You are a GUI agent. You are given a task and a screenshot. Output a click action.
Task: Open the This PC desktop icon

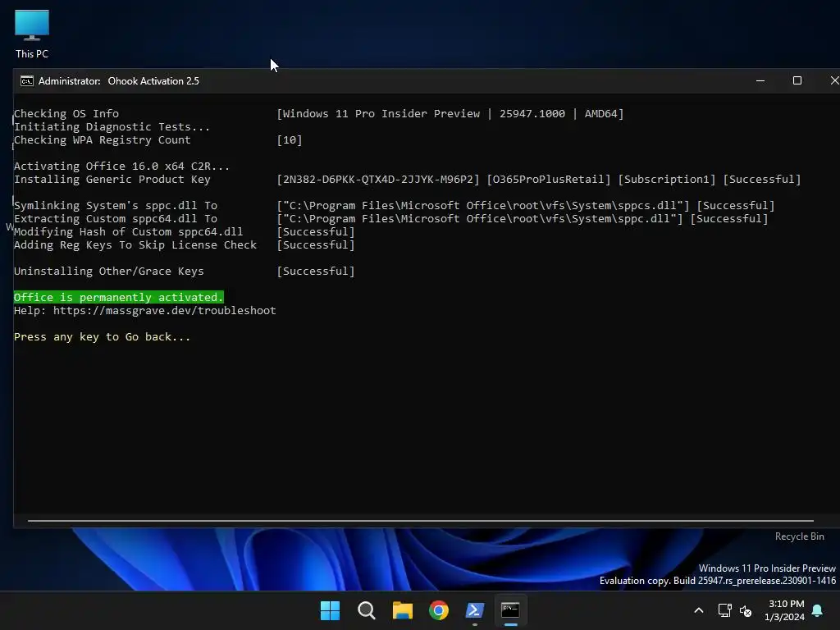click(32, 34)
